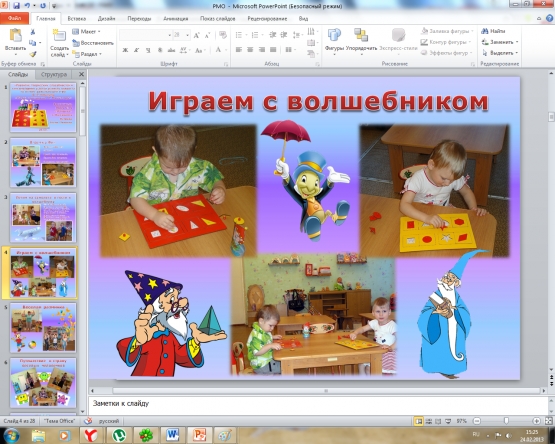Click the notes field "Заметки к слайду"
This screenshot has height=444, width=555.
pos(317,405)
